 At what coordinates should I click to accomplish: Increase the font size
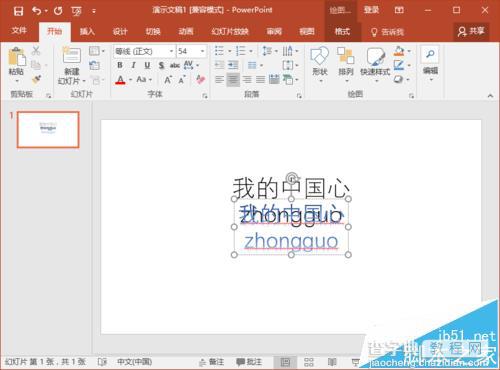pos(168,80)
